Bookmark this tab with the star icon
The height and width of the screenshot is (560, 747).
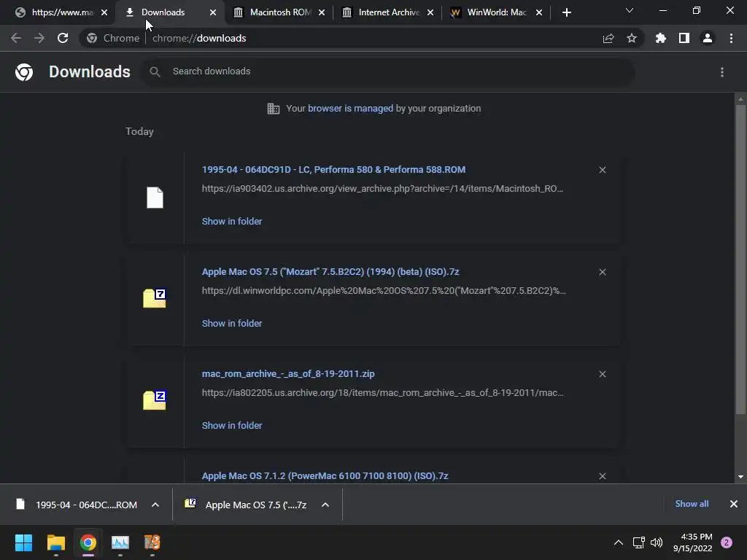632,38
